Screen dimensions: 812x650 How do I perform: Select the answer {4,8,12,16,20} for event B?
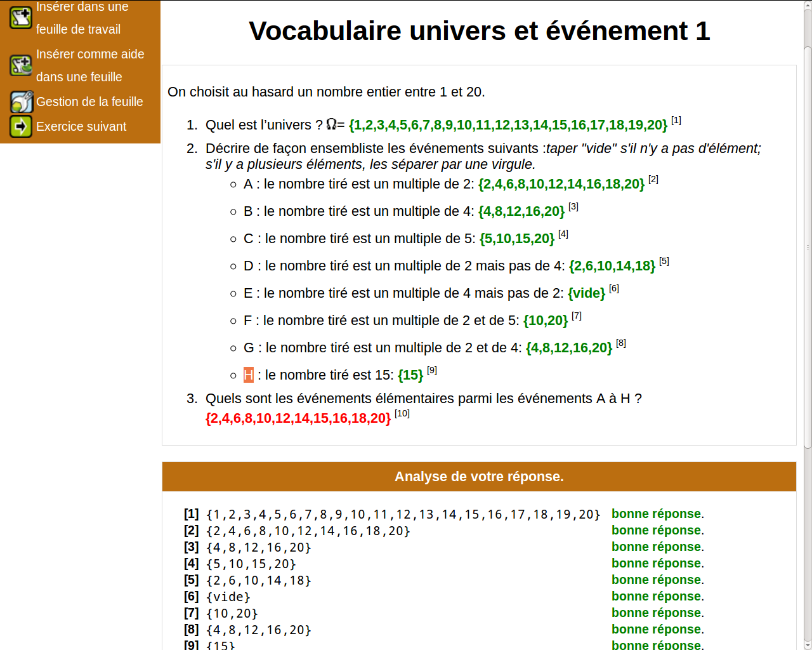tap(521, 211)
